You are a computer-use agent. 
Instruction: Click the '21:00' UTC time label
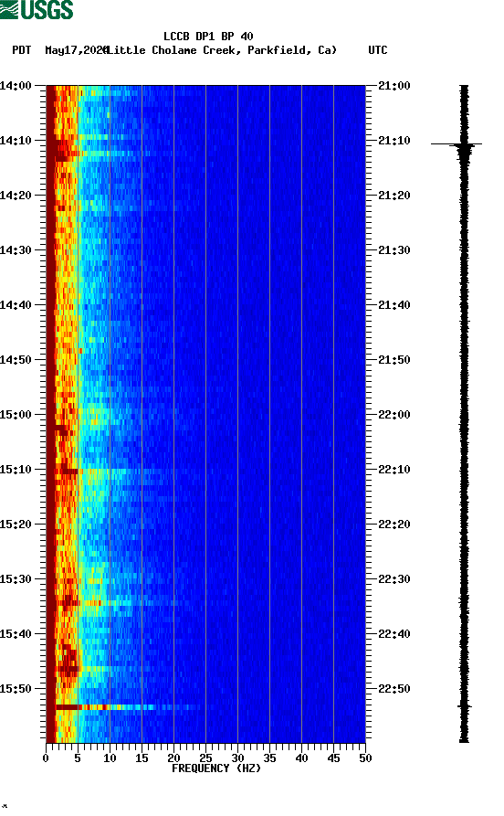click(394, 86)
